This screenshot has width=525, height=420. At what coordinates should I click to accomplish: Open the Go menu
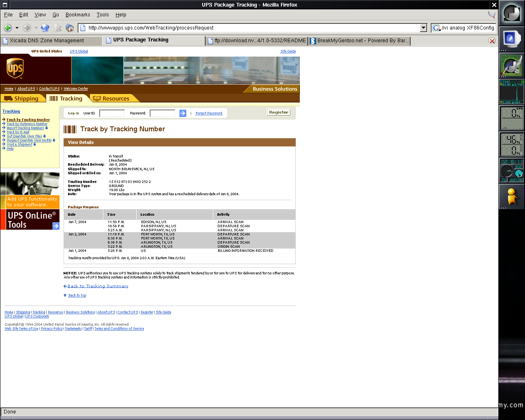coord(56,15)
